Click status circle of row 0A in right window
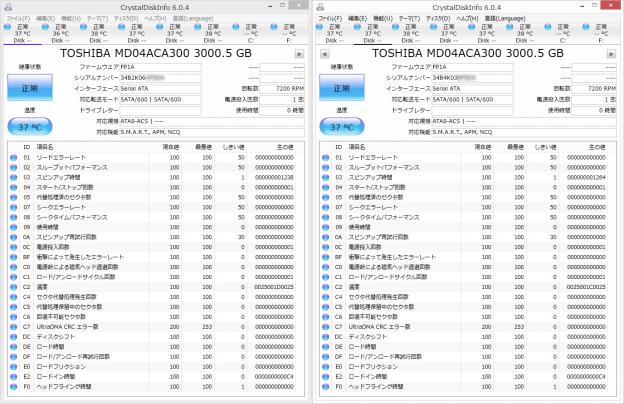The image size is (624, 404). pyautogui.click(x=326, y=237)
